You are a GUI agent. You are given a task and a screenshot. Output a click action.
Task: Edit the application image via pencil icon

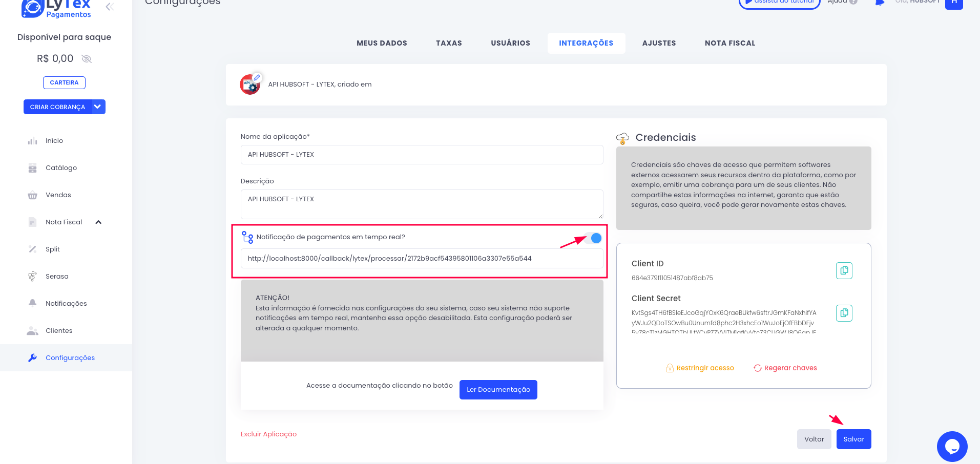coord(257,77)
